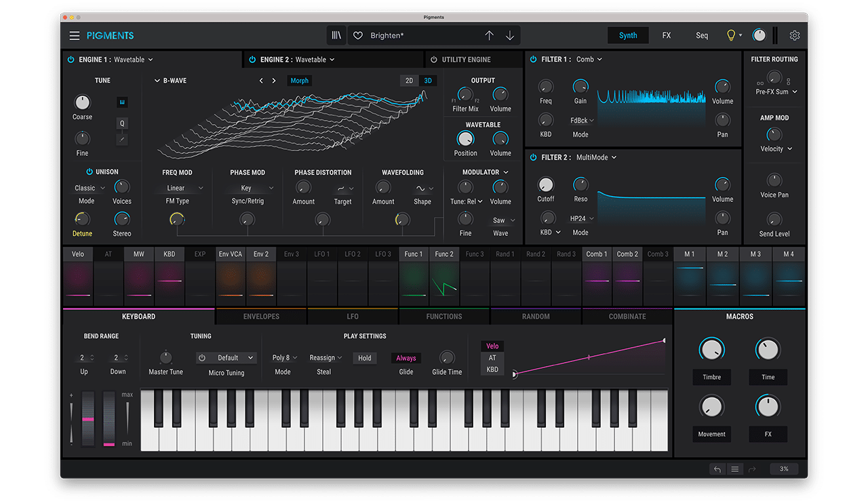
Task: Click the undo arrow in status bar
Action: [x=717, y=469]
